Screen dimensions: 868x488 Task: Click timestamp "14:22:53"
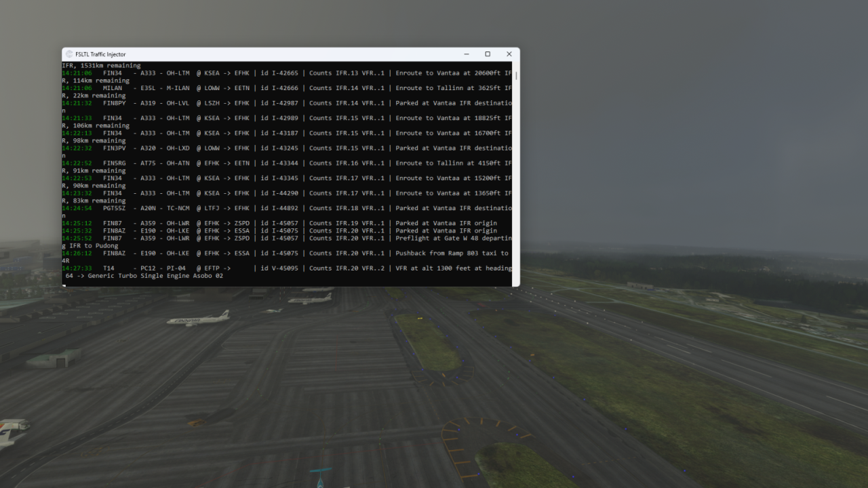tap(77, 178)
